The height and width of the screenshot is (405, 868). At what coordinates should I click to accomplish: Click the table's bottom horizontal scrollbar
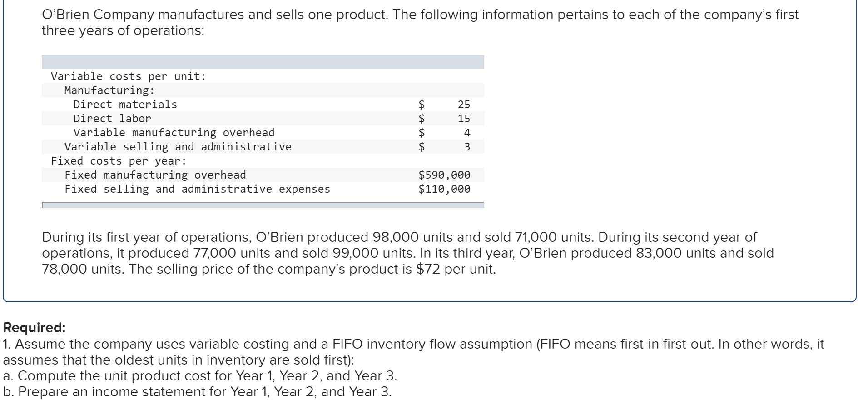tap(263, 205)
